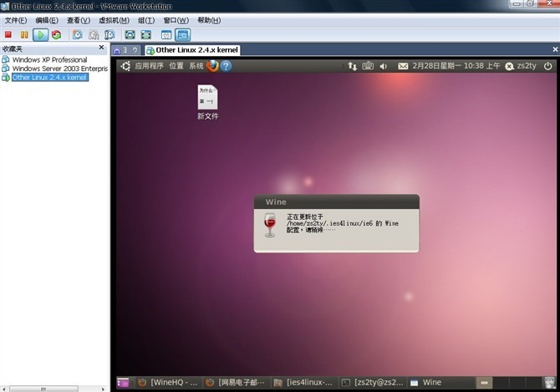This screenshot has height=392, width=560.
Task: Click the green Power On play button
Action: point(41,34)
